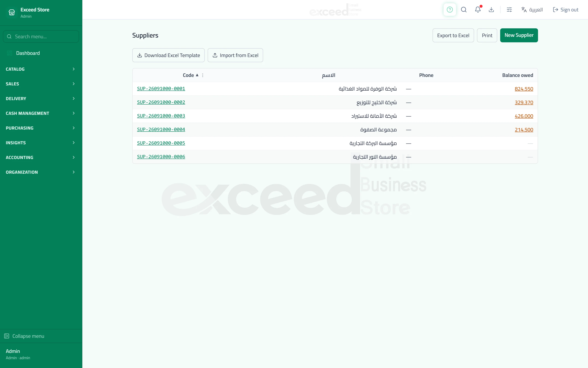Open supplier SUP-26091000-0004

pos(161,130)
